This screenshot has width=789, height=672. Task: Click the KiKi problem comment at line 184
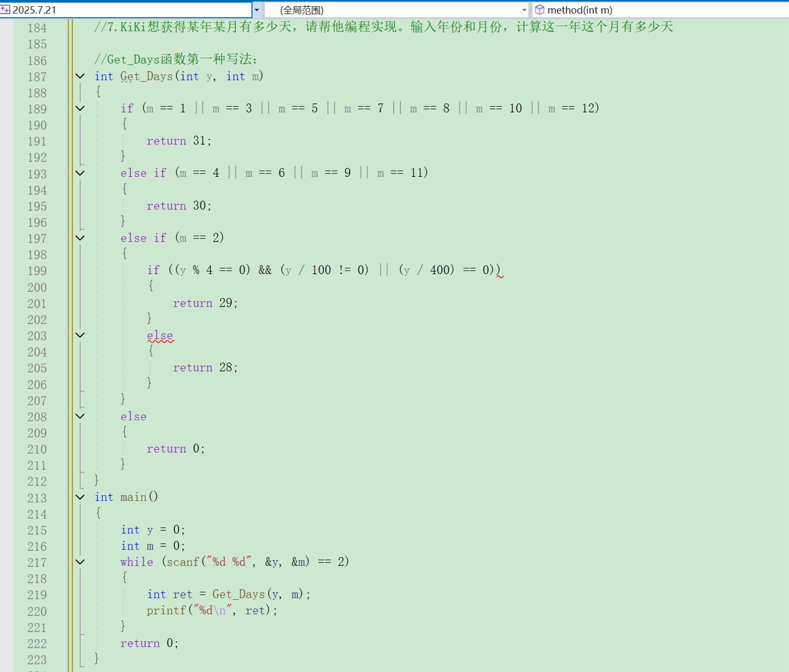click(x=384, y=27)
